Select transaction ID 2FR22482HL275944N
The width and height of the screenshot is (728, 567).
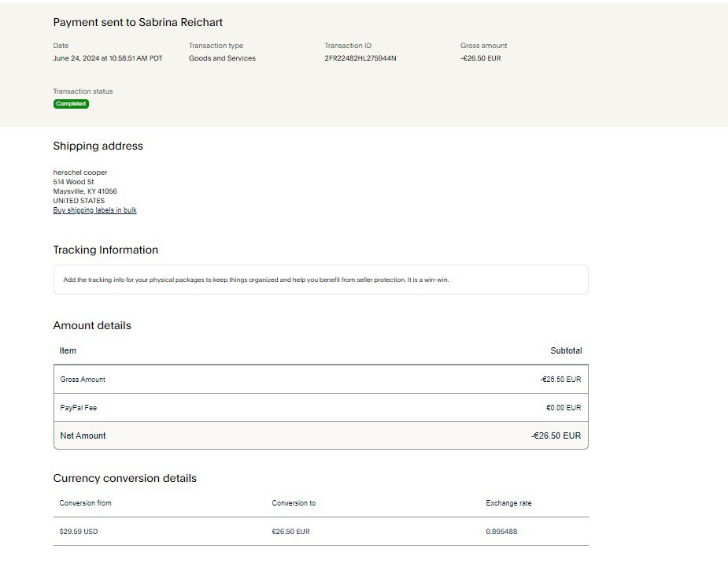point(360,58)
